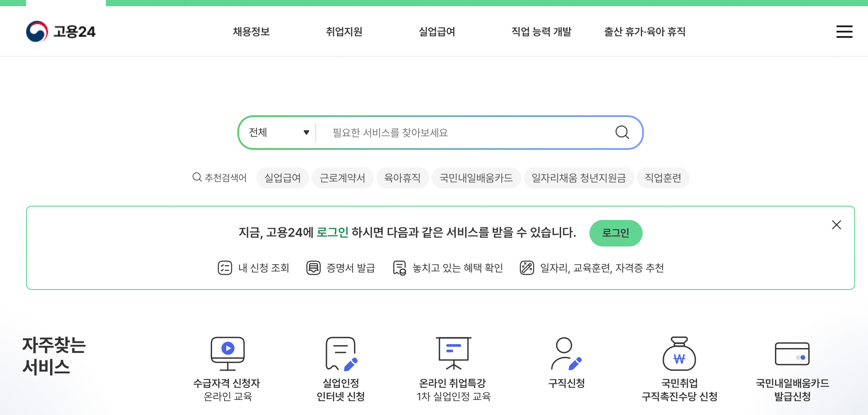Expand the 전체 search category dropdown

coord(277,132)
